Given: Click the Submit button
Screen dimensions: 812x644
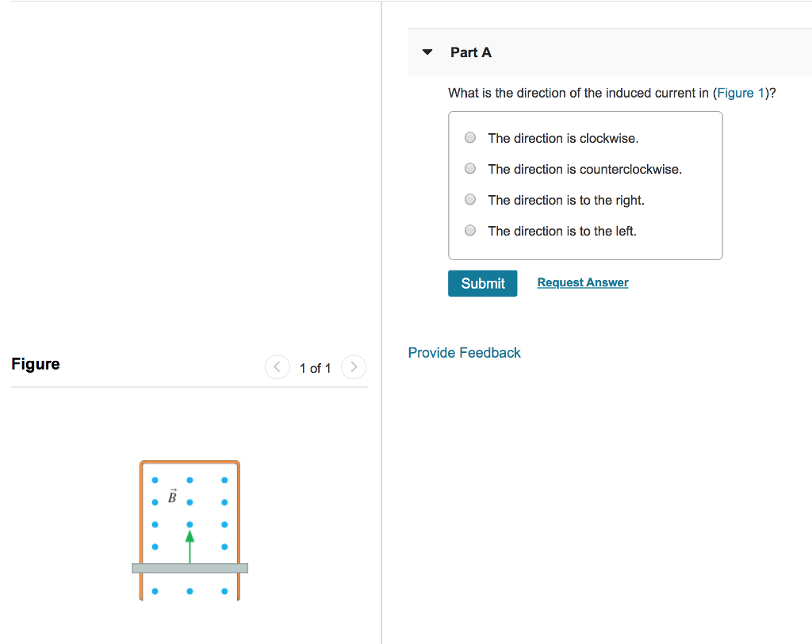Looking at the screenshot, I should 482,283.
